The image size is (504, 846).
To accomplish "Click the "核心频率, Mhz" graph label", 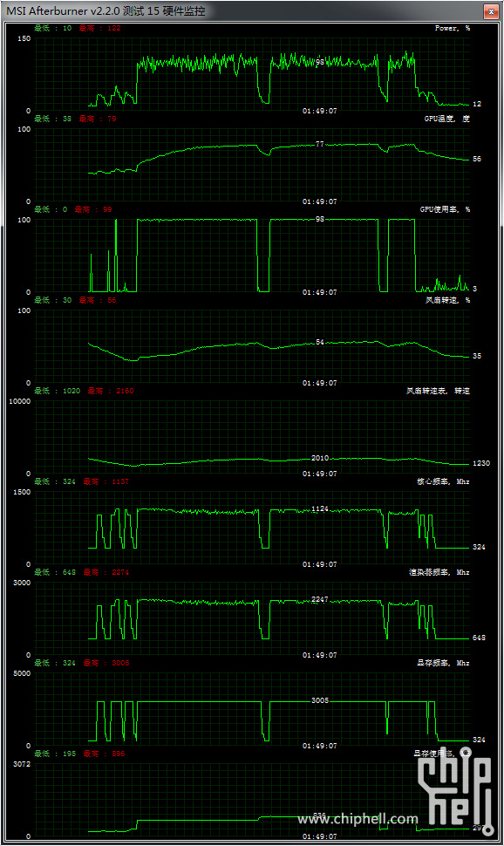I will tap(443, 481).
